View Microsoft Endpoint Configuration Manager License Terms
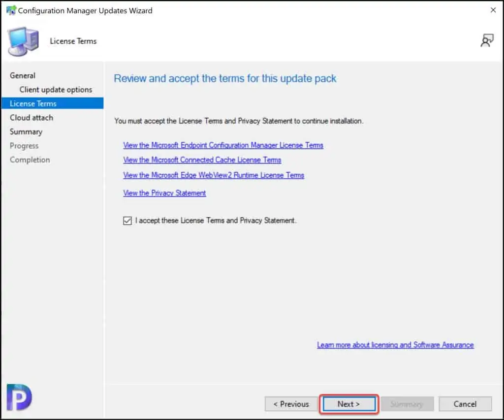The image size is (504, 420). coord(223,145)
